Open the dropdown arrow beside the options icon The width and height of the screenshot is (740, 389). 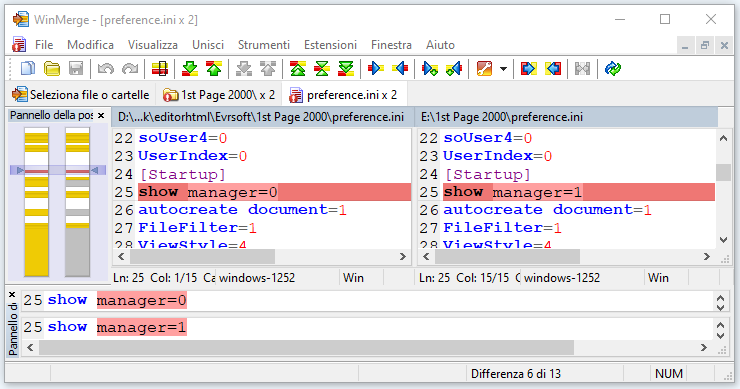504,69
